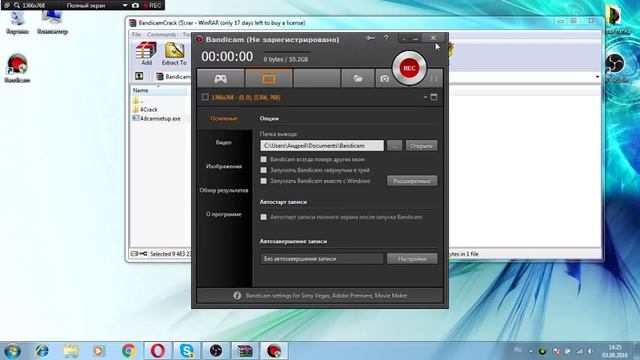
Task: Open the mode dropdown arrow in top overlay bar
Action: point(125,6)
